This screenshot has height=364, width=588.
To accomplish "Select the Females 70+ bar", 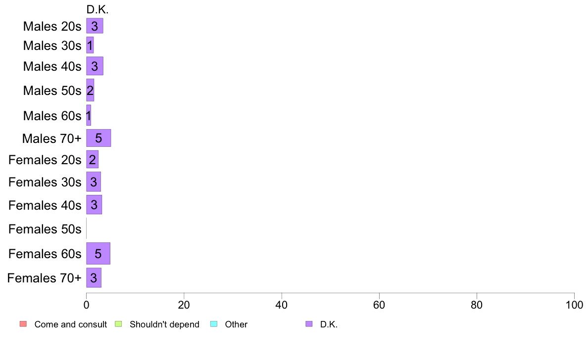I will point(94,278).
